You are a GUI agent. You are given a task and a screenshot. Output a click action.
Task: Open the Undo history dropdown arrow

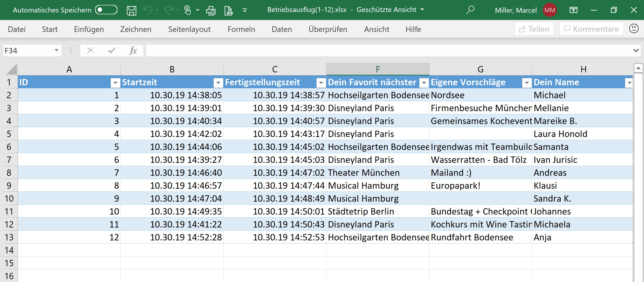click(157, 10)
